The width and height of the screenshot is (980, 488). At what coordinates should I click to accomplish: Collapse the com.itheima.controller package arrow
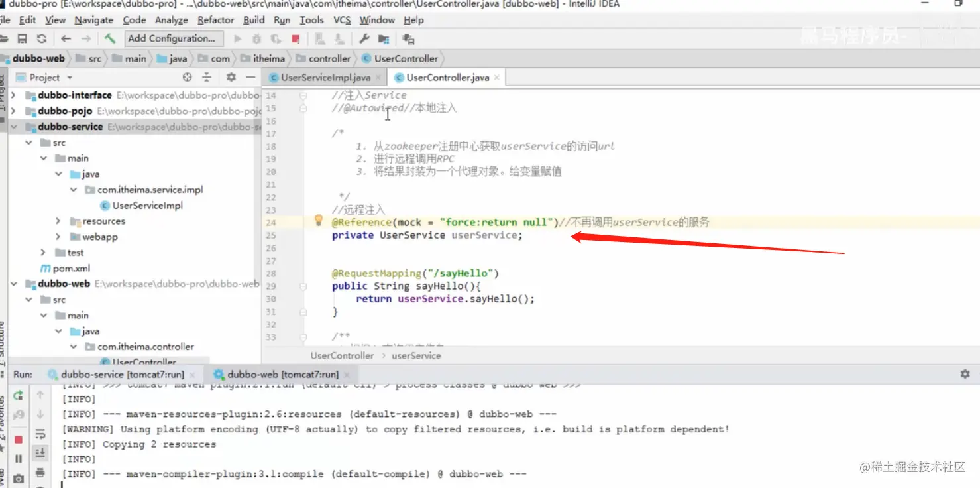[74, 347]
